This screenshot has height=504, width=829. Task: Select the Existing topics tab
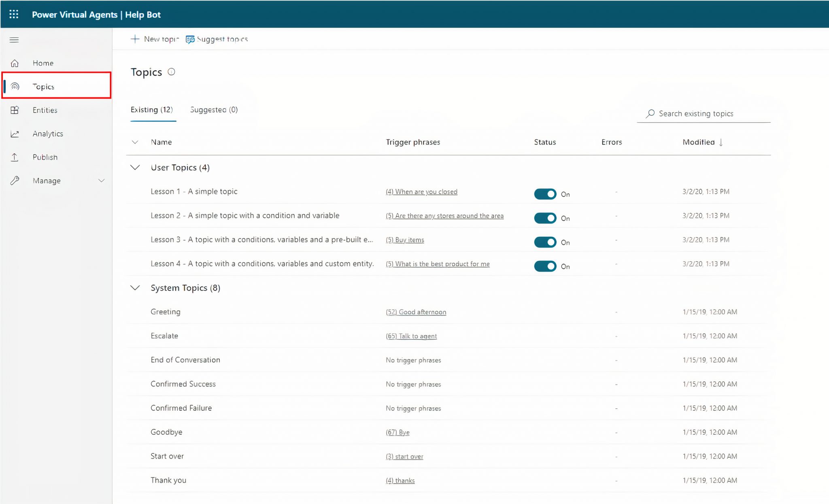click(x=152, y=110)
